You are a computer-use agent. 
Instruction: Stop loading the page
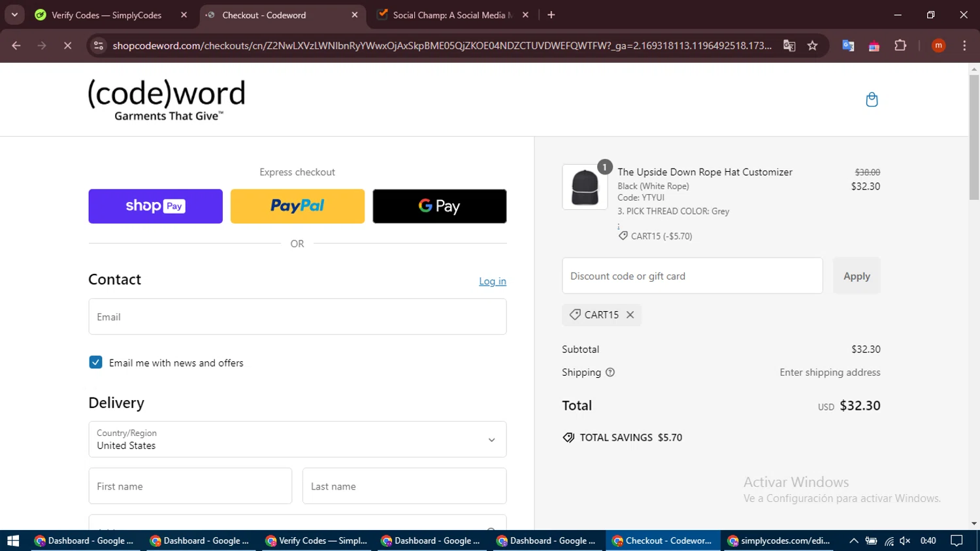pyautogui.click(x=67, y=46)
